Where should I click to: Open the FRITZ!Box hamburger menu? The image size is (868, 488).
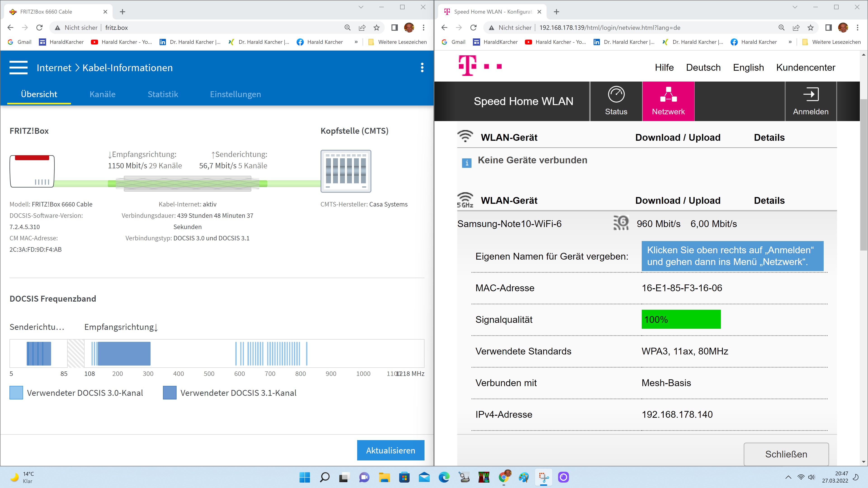pos(19,68)
